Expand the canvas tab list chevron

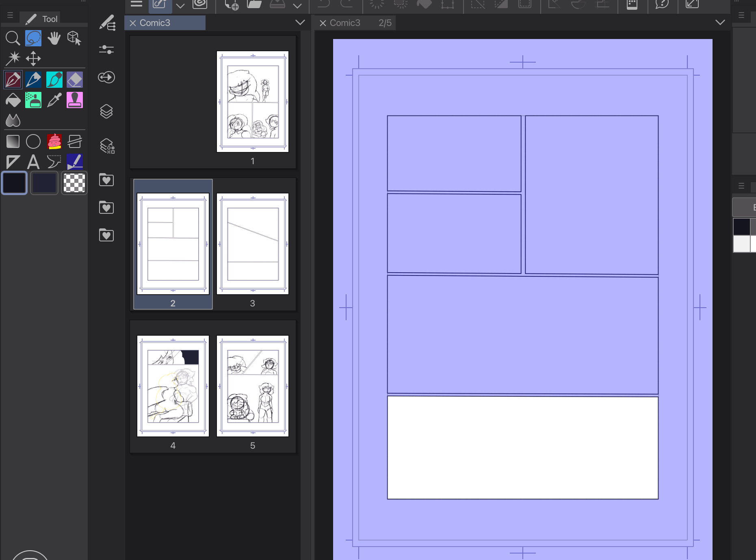point(720,22)
